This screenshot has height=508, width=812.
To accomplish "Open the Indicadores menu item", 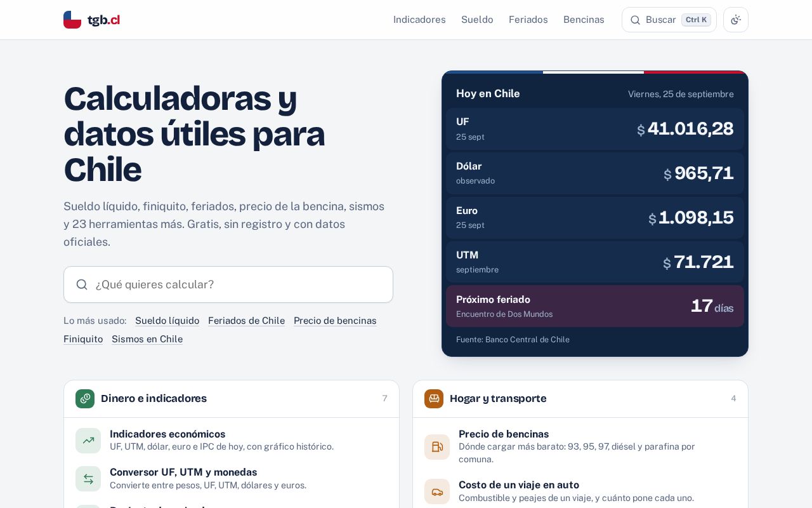I will pyautogui.click(x=419, y=20).
